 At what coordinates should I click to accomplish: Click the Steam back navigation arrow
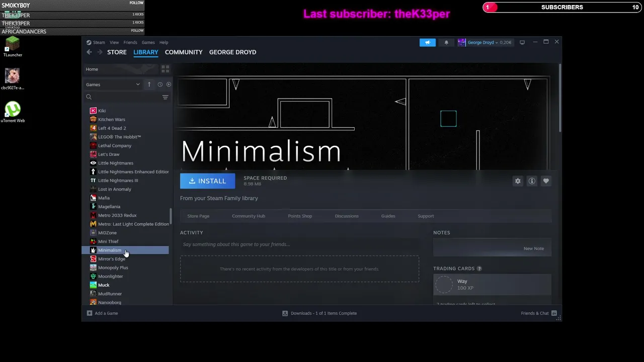pyautogui.click(x=89, y=52)
